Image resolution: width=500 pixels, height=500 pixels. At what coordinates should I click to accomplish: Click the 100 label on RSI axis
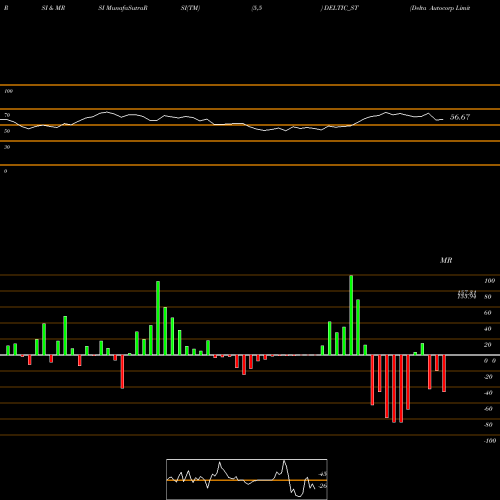tap(9, 91)
